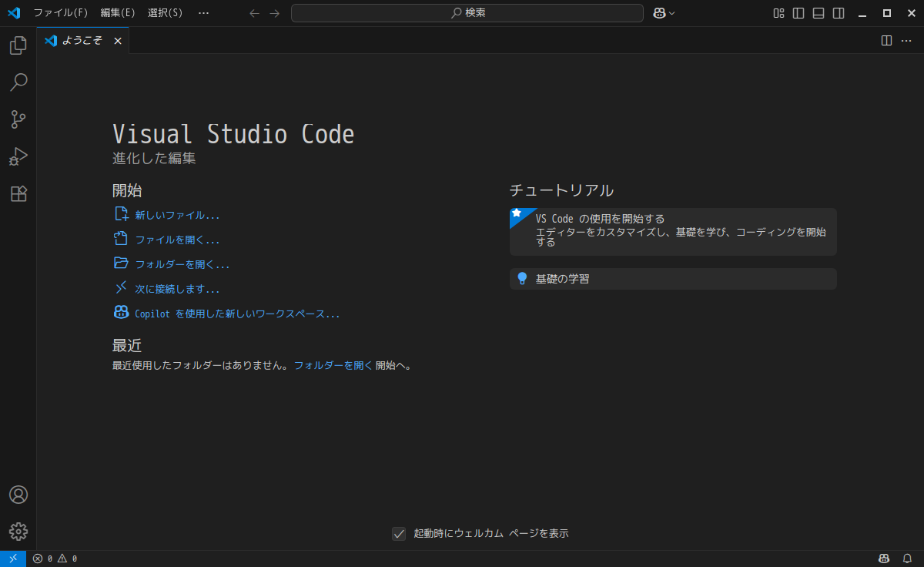Click errors and warnings count in status bar
This screenshot has height=567, width=924.
click(55, 559)
